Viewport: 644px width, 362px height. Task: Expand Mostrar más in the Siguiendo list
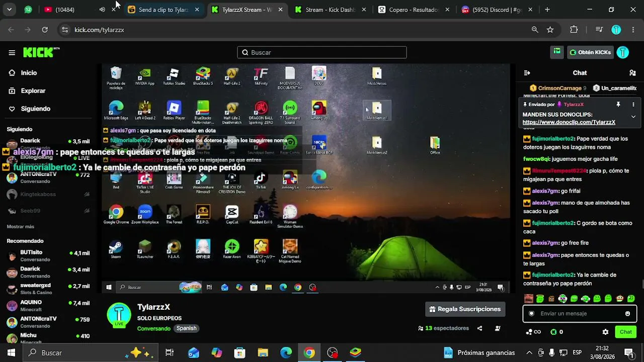pyautogui.click(x=21, y=227)
